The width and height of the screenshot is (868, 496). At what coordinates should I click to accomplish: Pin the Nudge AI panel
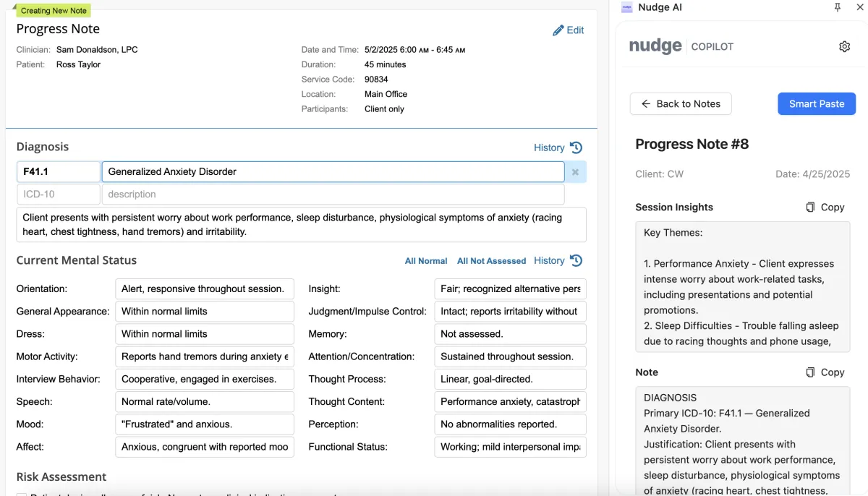pos(838,7)
